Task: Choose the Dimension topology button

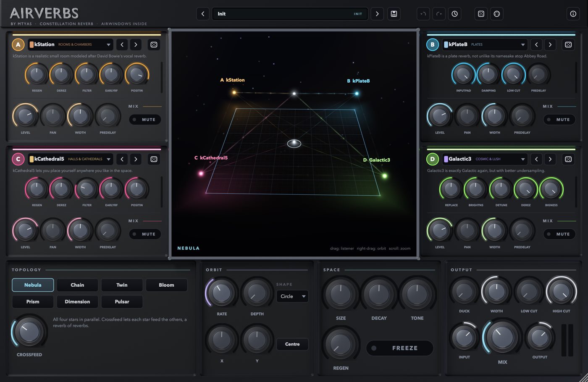Action: click(77, 302)
